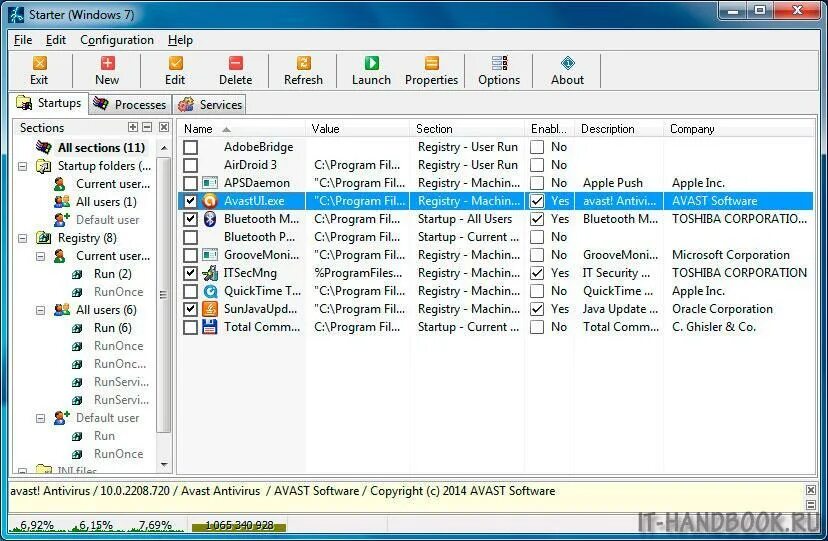Toggle SunJavaUpd... Enabled column checkbox
828x541 pixels.
pos(537,309)
